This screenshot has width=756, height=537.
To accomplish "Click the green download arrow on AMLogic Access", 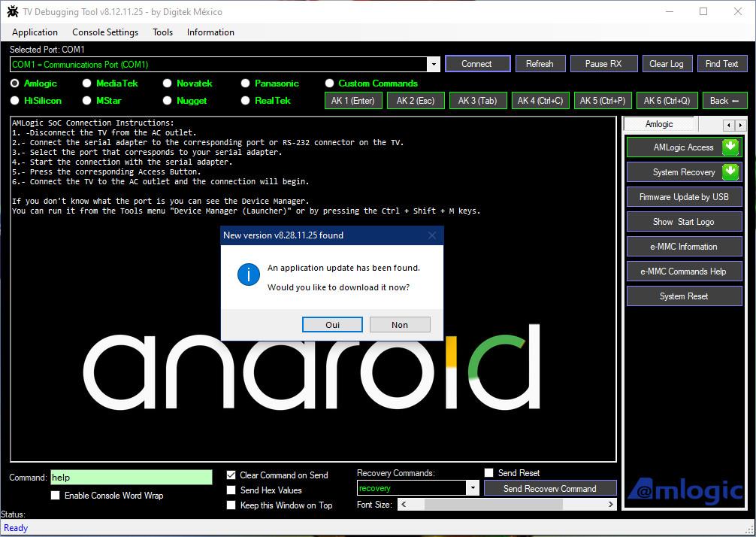I will [x=730, y=147].
